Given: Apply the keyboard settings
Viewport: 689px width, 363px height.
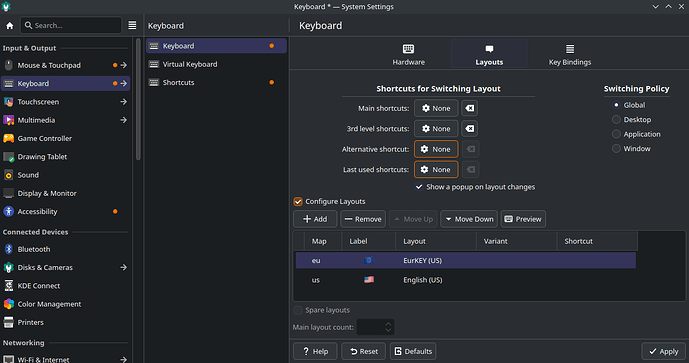Looking at the screenshot, I should click(664, 351).
